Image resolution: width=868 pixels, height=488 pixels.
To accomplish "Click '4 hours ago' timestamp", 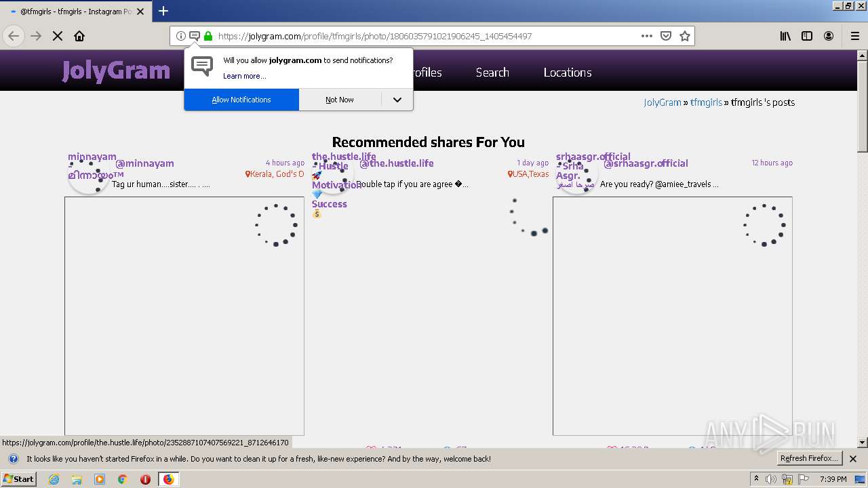I will pos(285,163).
